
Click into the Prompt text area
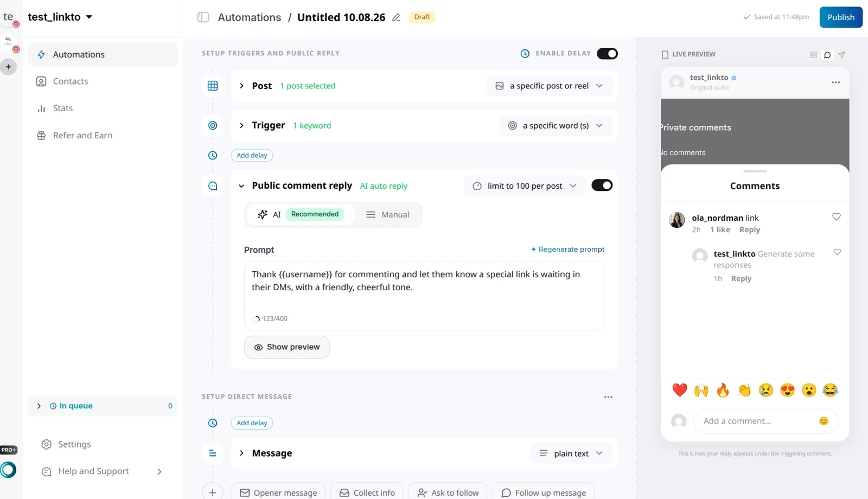point(424,296)
